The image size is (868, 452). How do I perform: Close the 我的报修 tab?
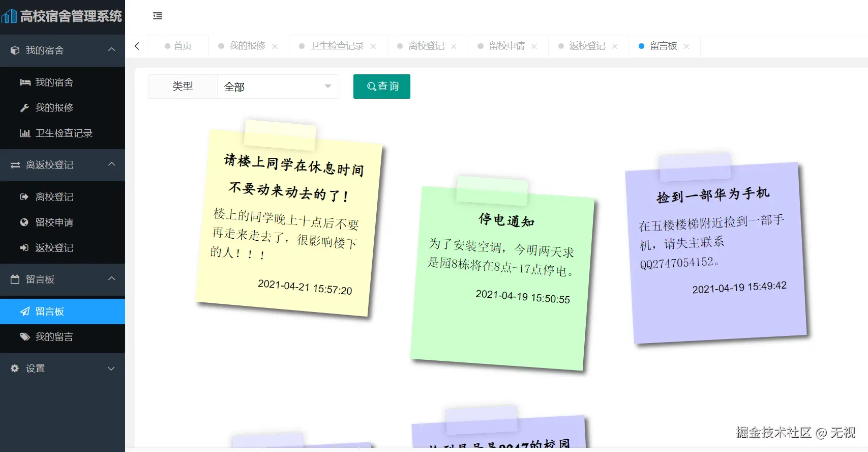(x=275, y=46)
